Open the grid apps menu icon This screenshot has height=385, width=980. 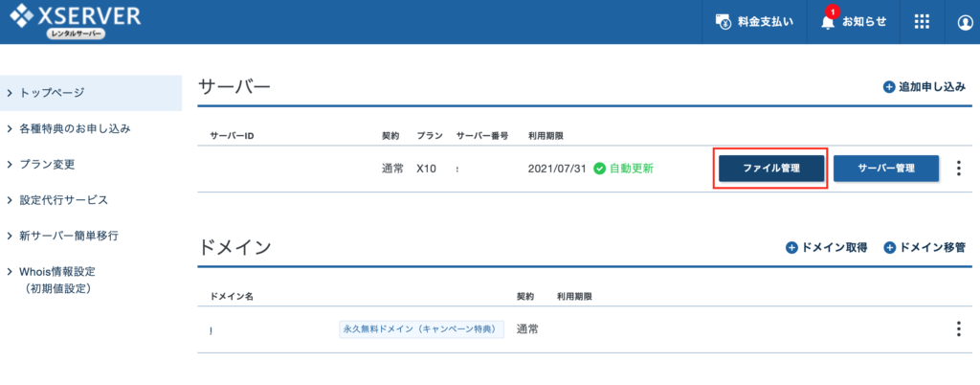click(922, 22)
